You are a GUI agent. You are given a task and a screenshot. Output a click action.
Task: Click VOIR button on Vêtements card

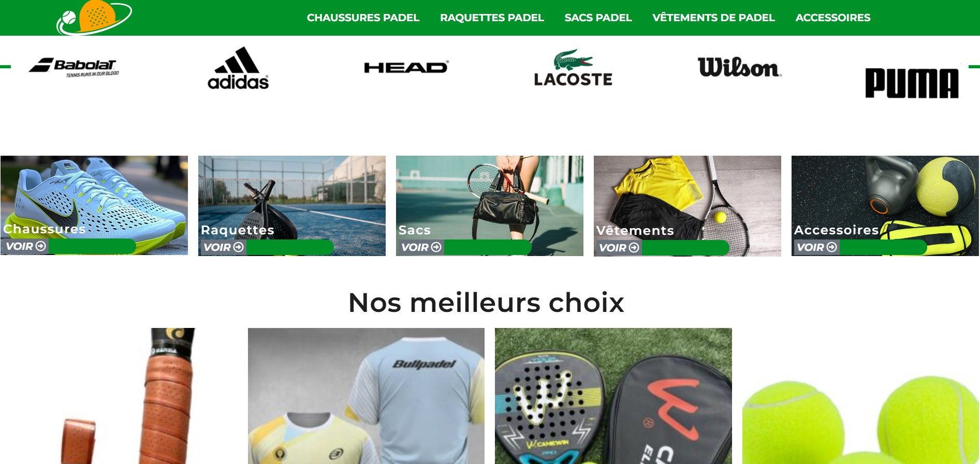(x=619, y=248)
